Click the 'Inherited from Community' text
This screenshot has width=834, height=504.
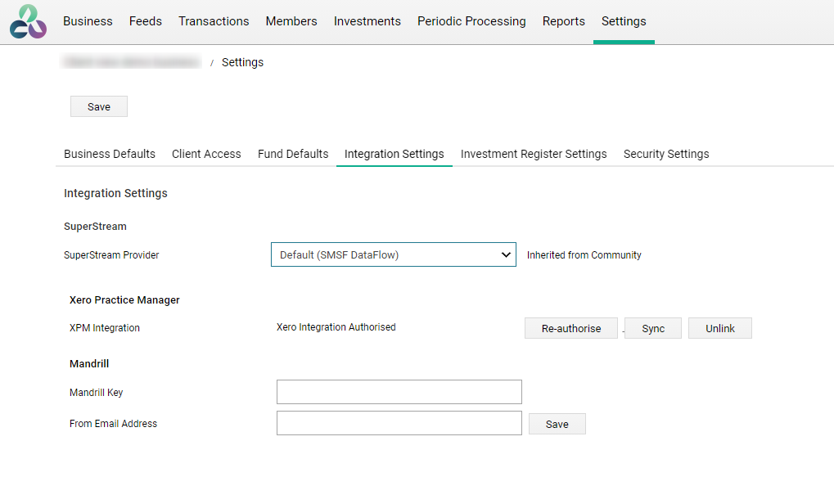point(584,255)
